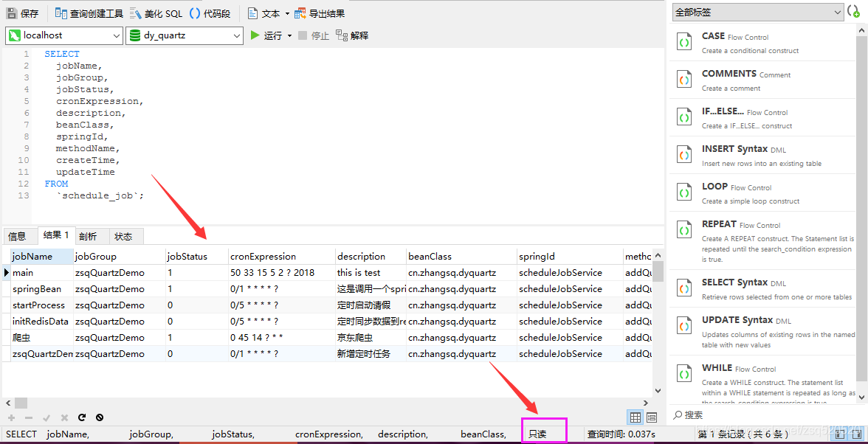Screen dimensions: 868x444
Task: Open the localhost connection dropdown
Action: [x=64, y=35]
